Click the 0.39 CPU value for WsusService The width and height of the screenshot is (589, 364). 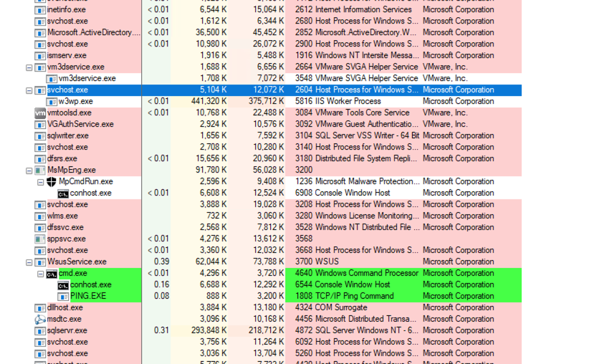coord(161,262)
